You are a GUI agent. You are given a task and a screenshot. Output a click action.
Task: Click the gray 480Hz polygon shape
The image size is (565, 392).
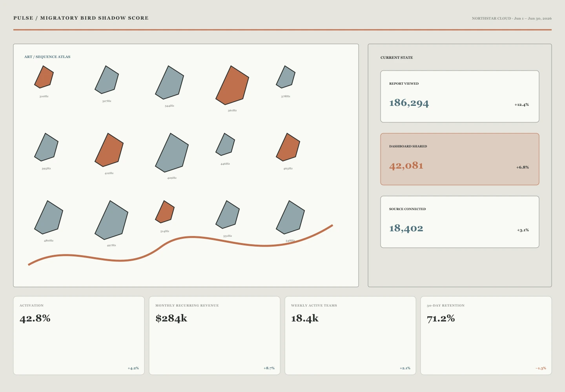[x=49, y=217]
